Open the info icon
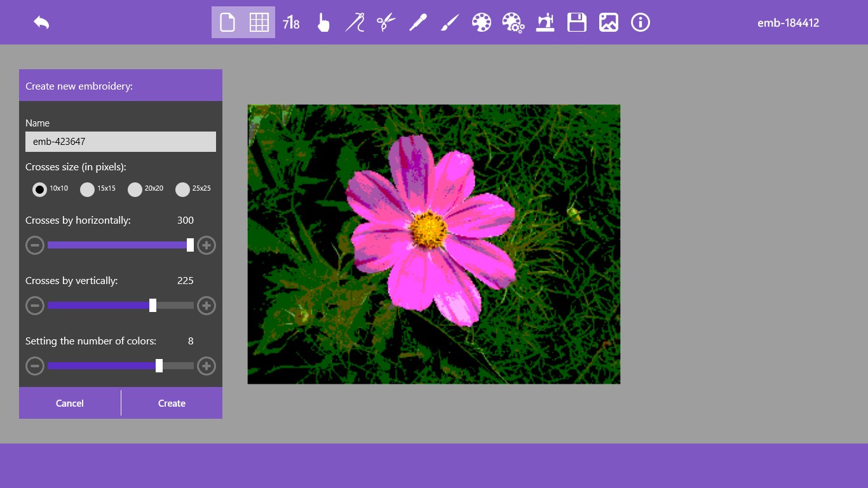The width and height of the screenshot is (868, 488). [641, 23]
